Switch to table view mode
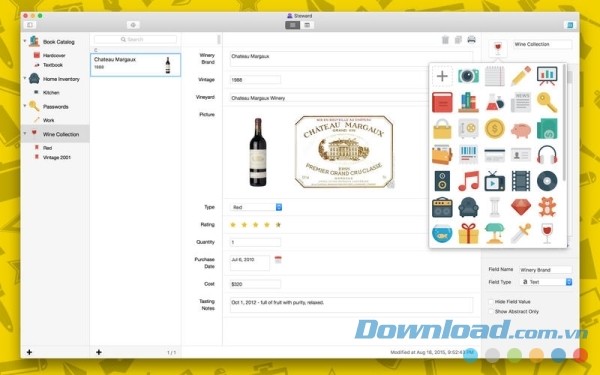 [x=307, y=25]
